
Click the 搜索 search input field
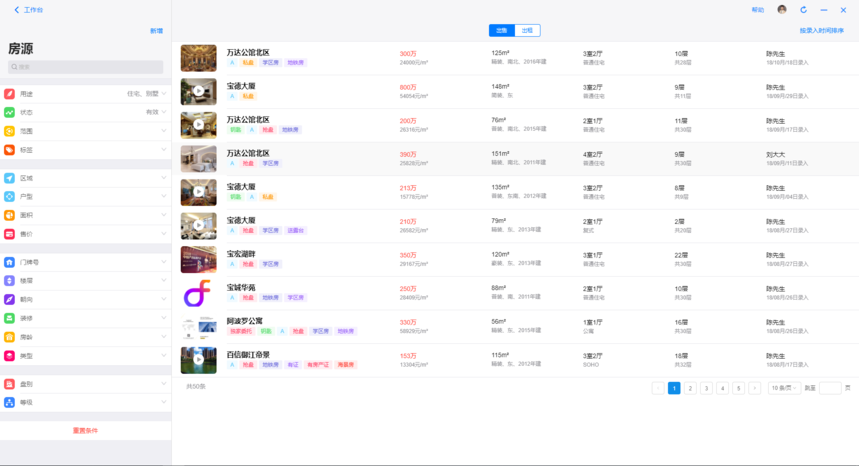85,67
